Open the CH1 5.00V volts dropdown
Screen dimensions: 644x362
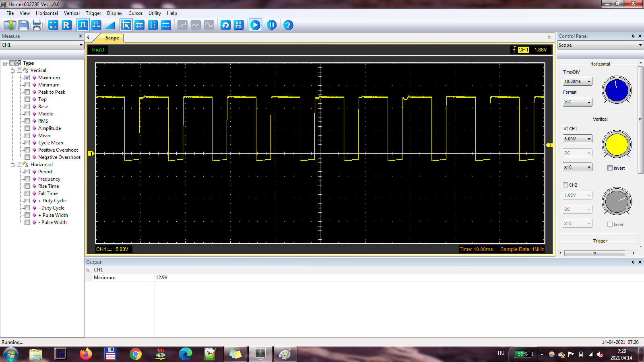pyautogui.click(x=578, y=139)
